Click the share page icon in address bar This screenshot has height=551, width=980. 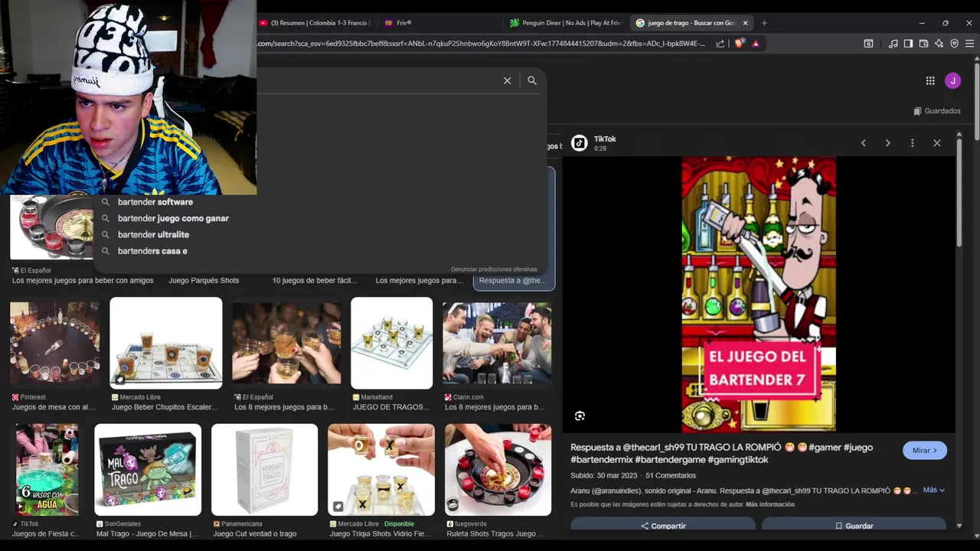point(720,44)
